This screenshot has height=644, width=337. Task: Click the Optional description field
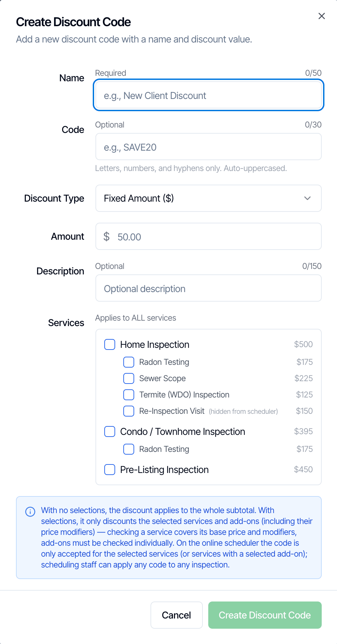(x=209, y=288)
